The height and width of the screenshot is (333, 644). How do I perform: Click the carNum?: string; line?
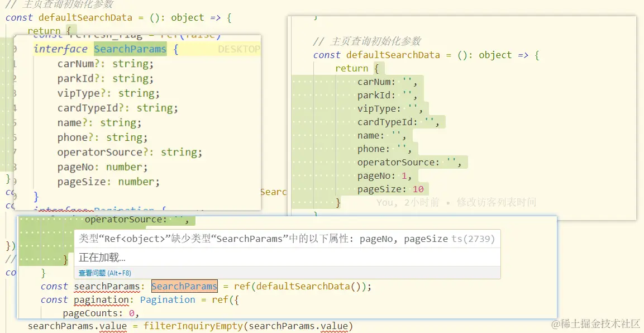click(106, 64)
